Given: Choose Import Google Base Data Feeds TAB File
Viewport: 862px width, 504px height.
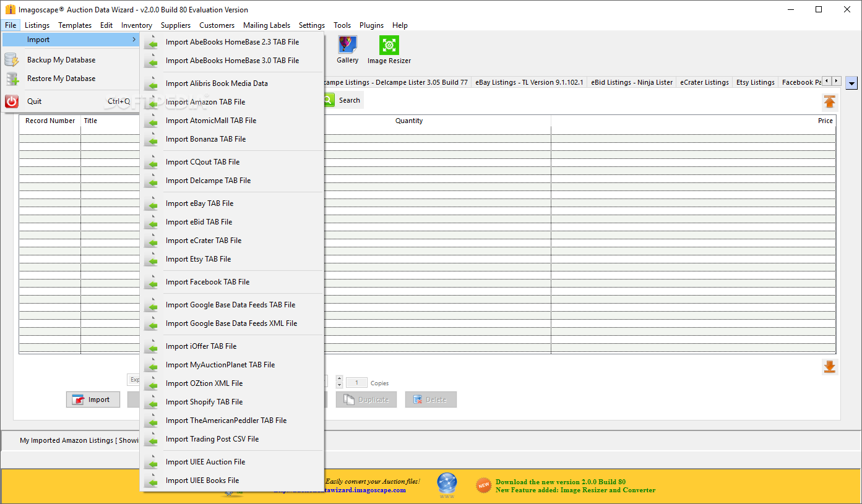Looking at the screenshot, I should pos(232,305).
